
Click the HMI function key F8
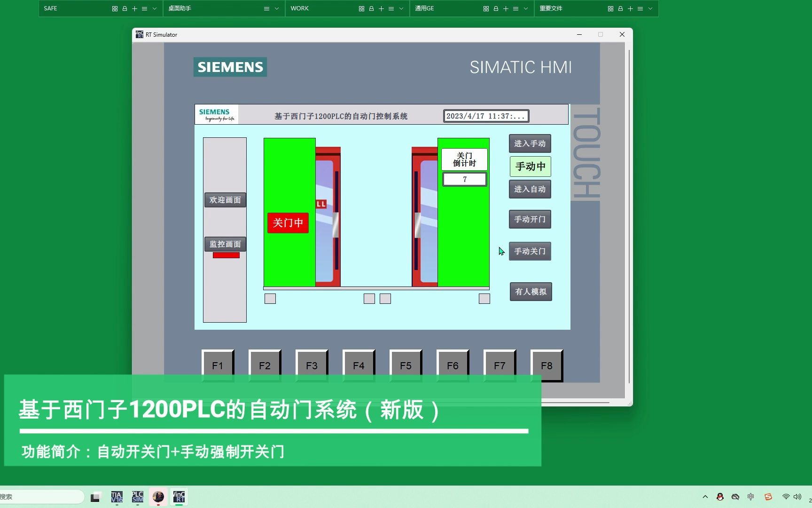[547, 365]
